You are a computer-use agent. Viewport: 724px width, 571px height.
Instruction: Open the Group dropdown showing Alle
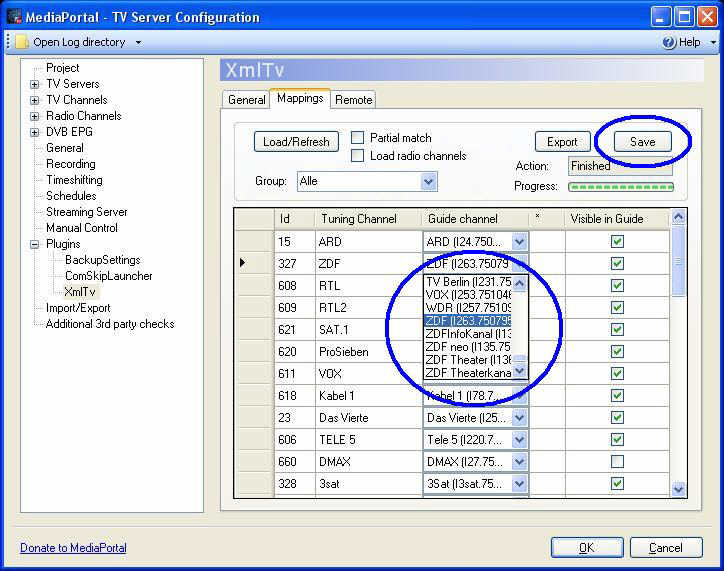tap(428, 181)
